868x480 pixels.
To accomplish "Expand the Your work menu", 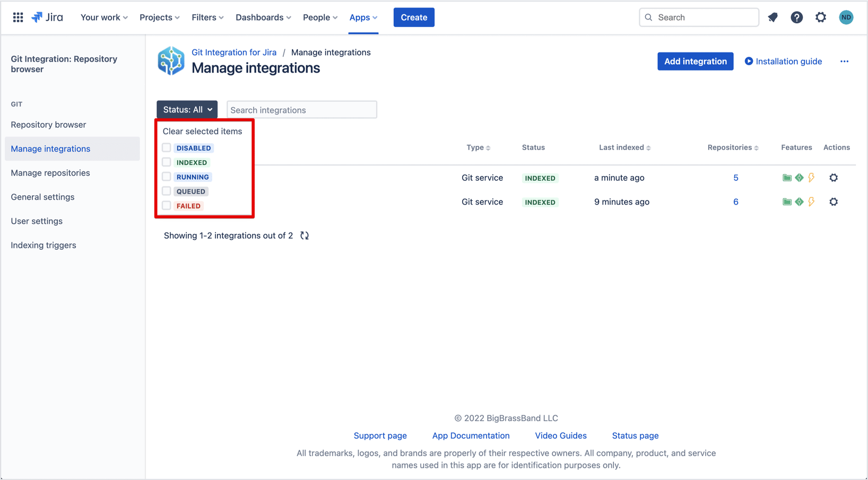I will coord(104,18).
